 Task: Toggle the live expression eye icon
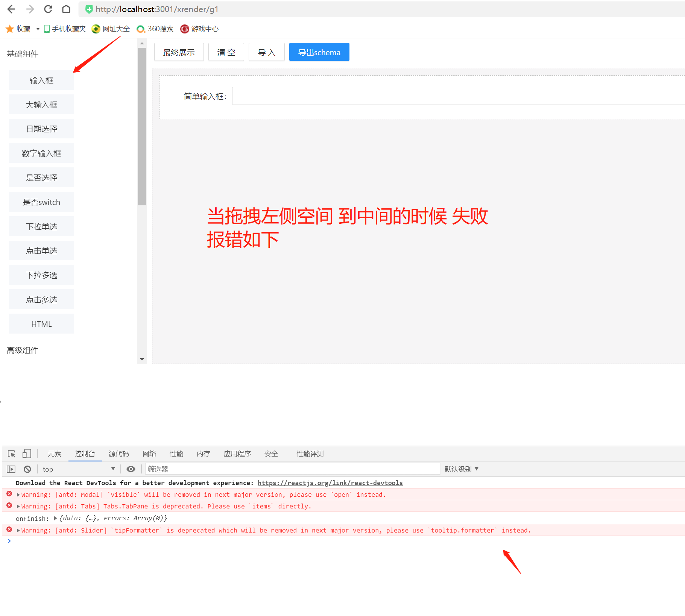131,469
